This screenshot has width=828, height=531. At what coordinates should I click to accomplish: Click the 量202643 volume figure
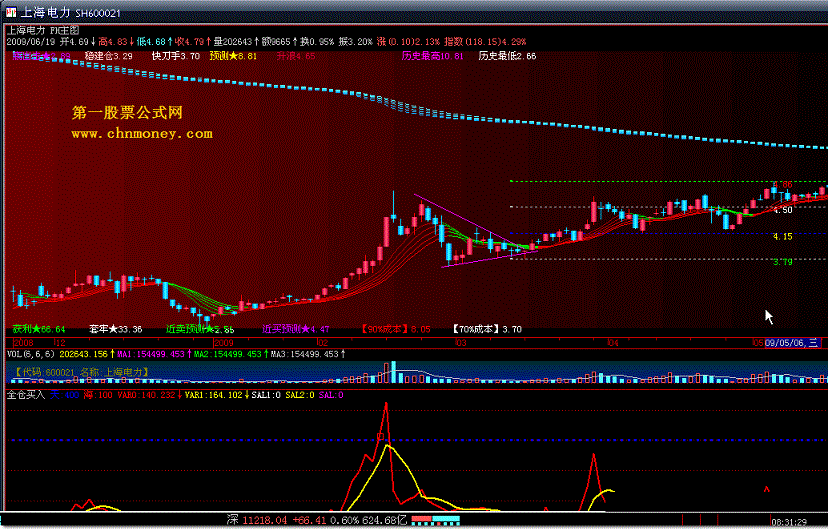point(232,42)
